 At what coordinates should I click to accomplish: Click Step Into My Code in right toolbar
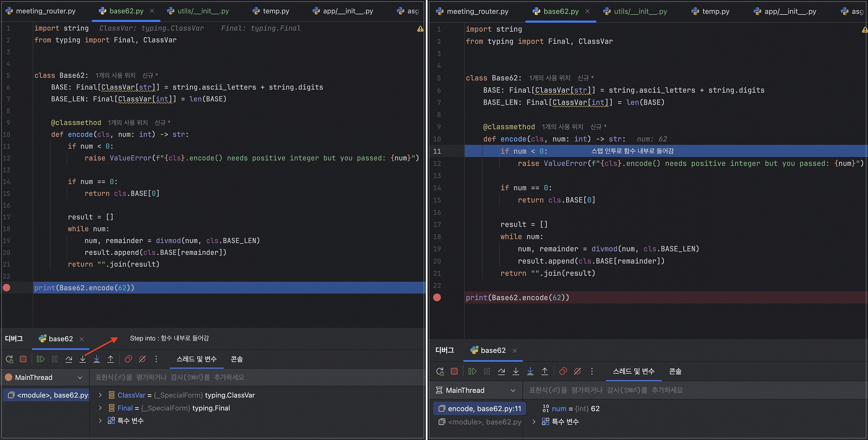tap(530, 371)
